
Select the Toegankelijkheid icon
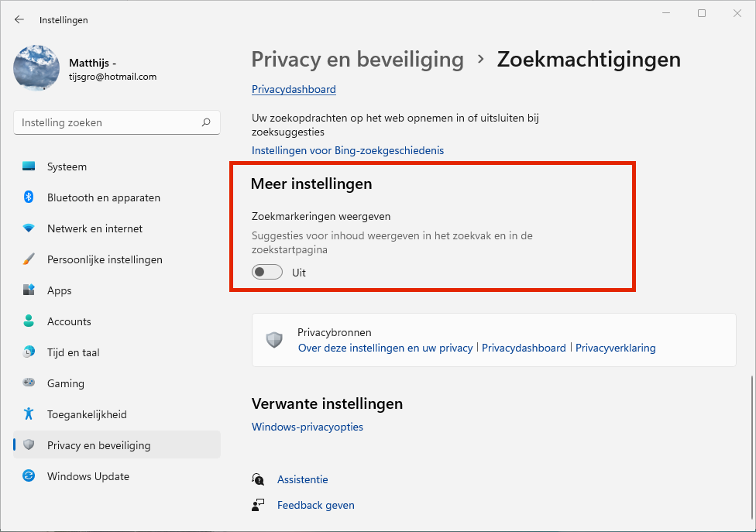pos(29,414)
